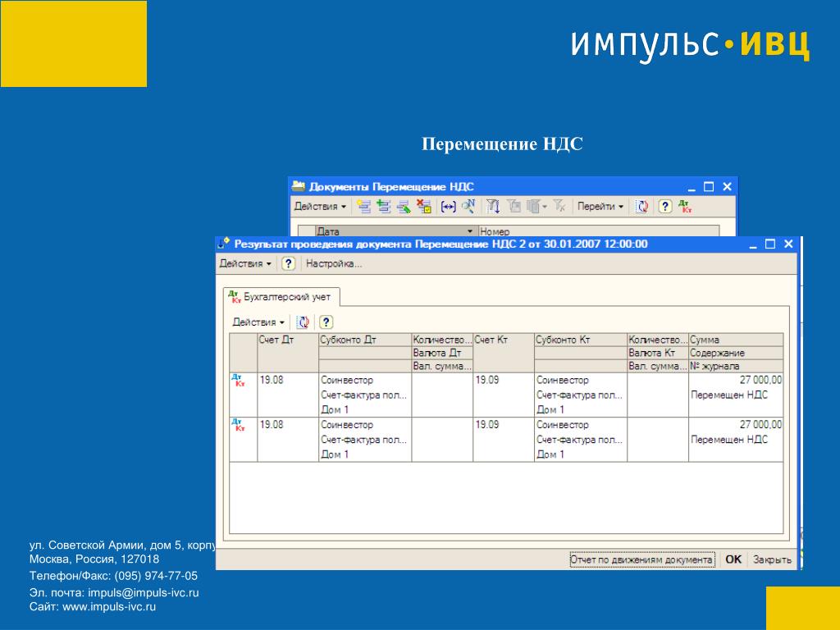
Task: Open help in the documents list toolbar
Action: click(x=664, y=206)
